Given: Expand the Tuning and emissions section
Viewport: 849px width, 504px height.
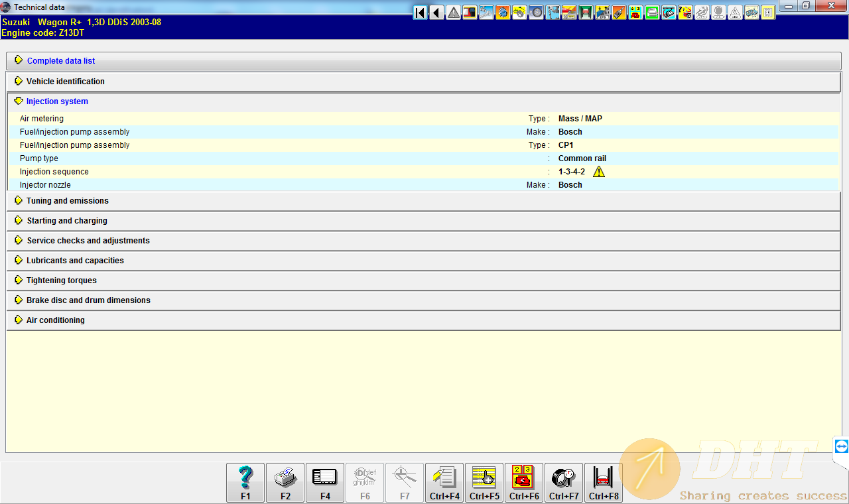Looking at the screenshot, I should coord(67,201).
